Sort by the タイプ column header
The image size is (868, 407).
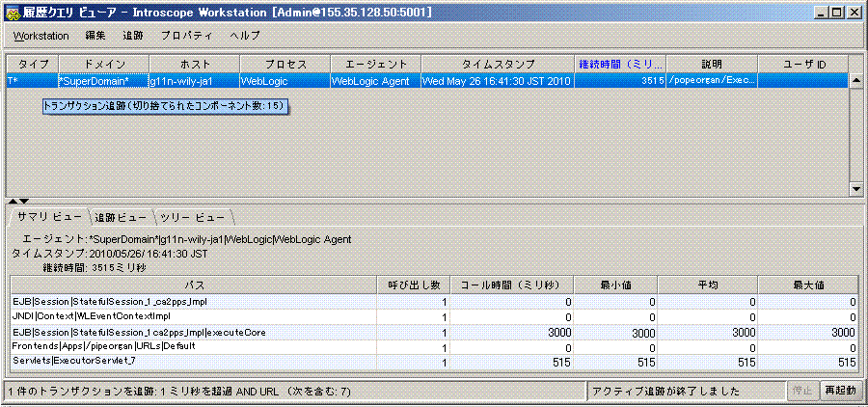pos(32,65)
